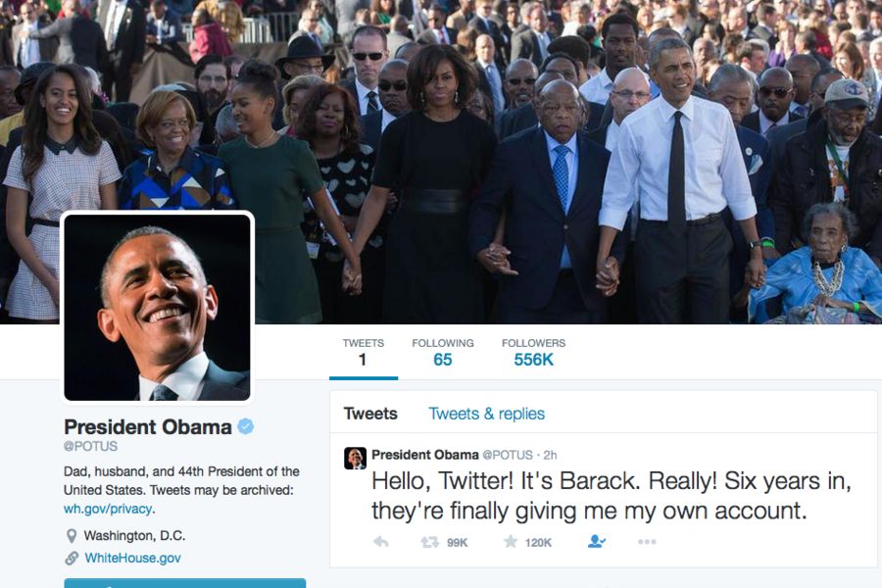Click the blue verified badge beside President Obama
Viewport: 882px width, 588px height.
click(x=245, y=426)
